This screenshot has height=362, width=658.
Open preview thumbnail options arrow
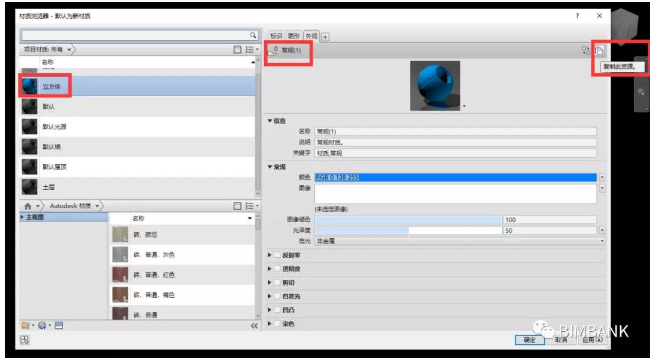click(464, 107)
